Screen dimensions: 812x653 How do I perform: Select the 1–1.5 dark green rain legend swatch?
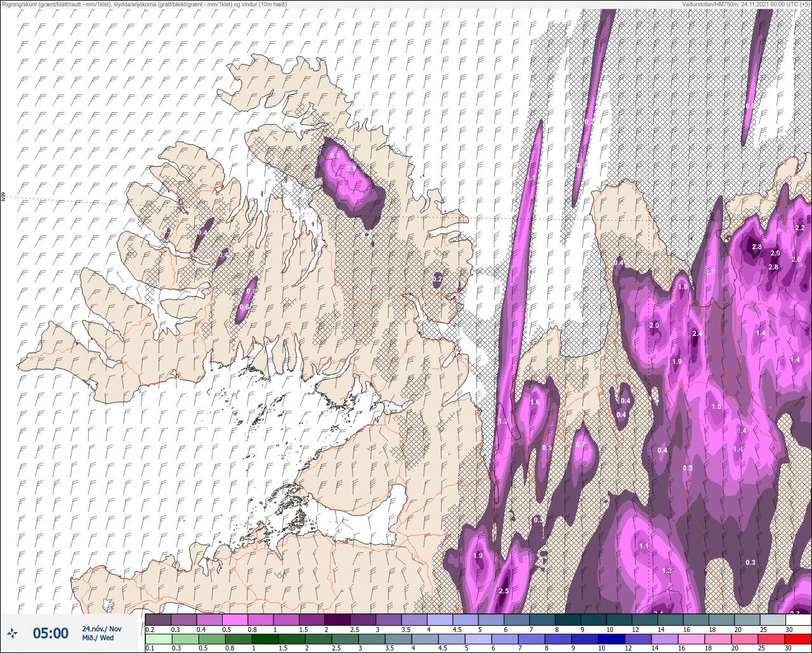pos(265,638)
